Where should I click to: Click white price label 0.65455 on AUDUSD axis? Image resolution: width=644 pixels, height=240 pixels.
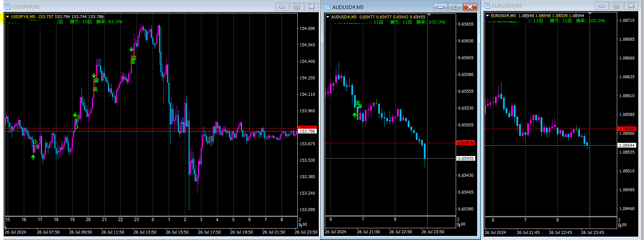tap(466, 158)
